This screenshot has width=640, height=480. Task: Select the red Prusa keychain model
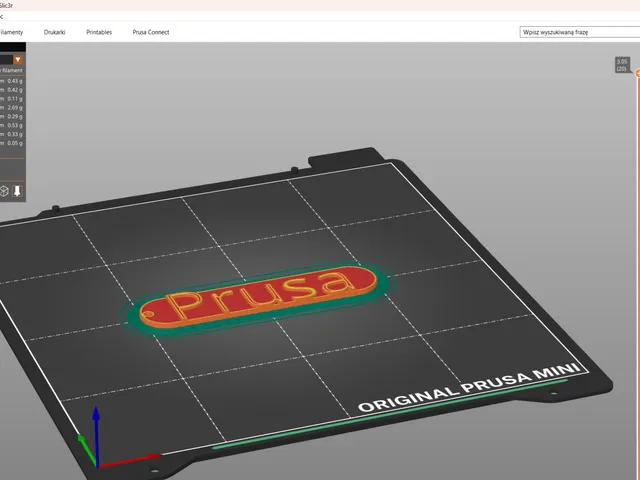click(257, 297)
